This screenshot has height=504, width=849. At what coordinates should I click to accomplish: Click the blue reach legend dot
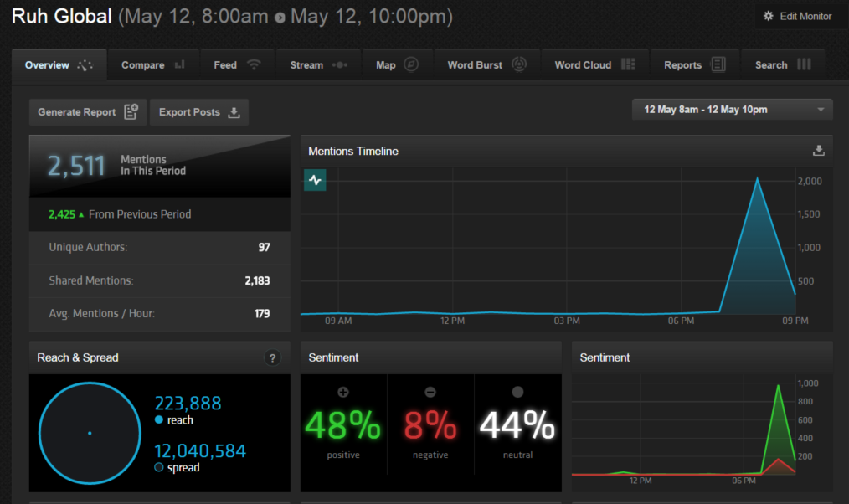point(158,419)
